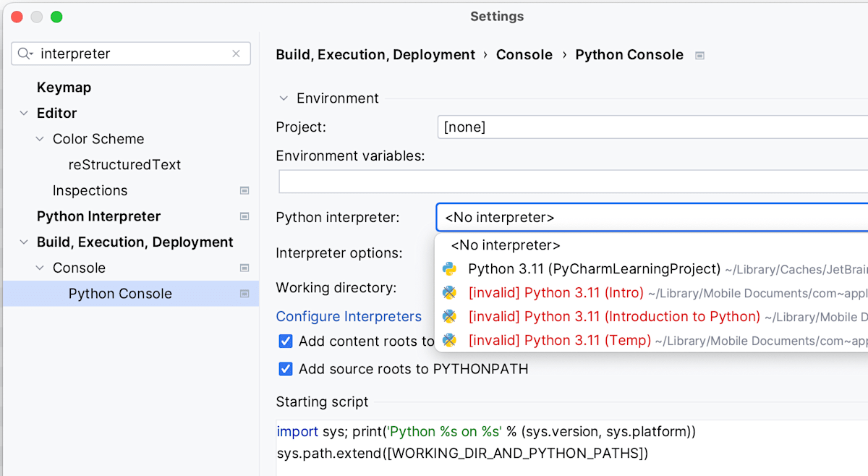Click Build, Execution, Deployment in the breadcrumb
The height and width of the screenshot is (476, 868).
click(375, 55)
